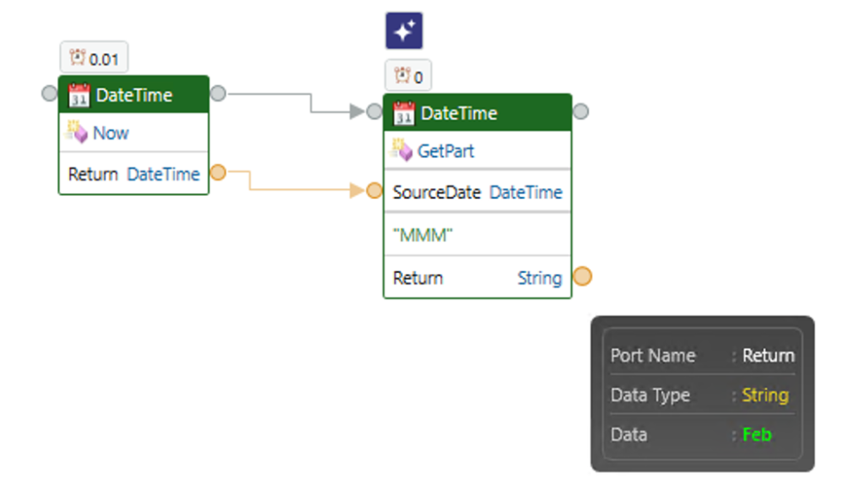Viewport: 847px width, 504px height.
Task: Click the Return String row
Action: coord(477,277)
